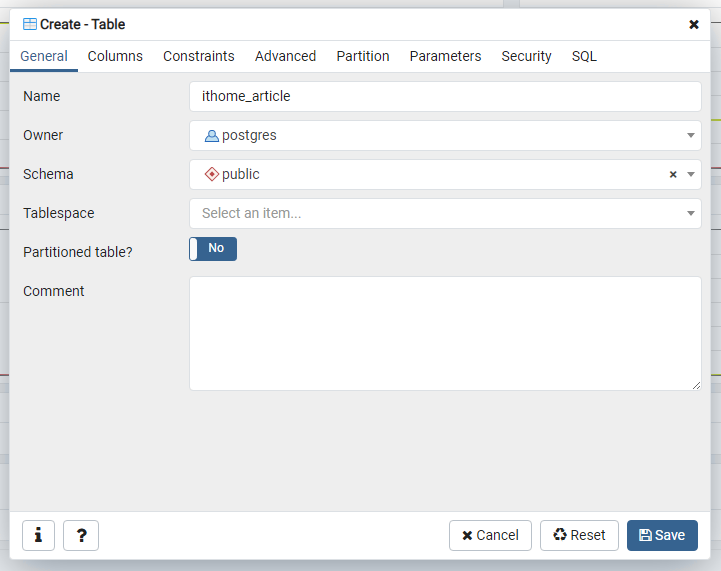Click the diamond schema icon next to public
This screenshot has width=721, height=571.
click(212, 174)
